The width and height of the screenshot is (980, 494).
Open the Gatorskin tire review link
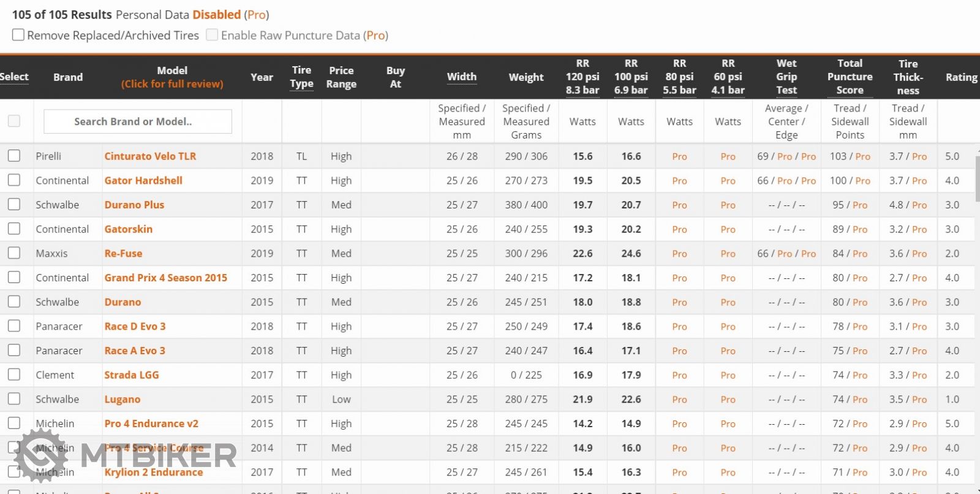point(128,229)
